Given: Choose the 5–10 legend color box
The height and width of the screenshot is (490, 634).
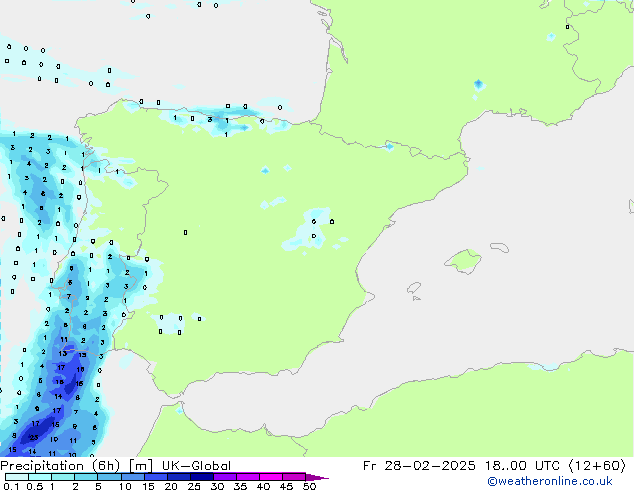Looking at the screenshot, I should 109,477.
